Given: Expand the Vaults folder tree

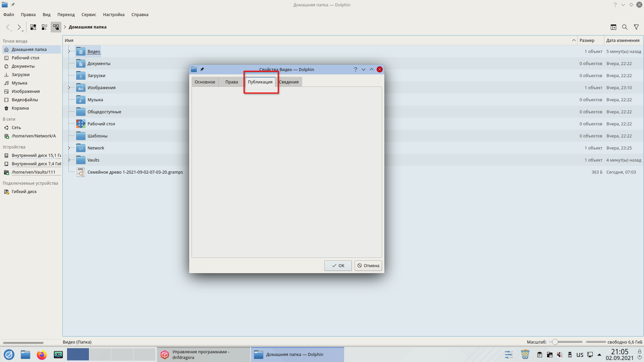Looking at the screenshot, I should pos(69,160).
